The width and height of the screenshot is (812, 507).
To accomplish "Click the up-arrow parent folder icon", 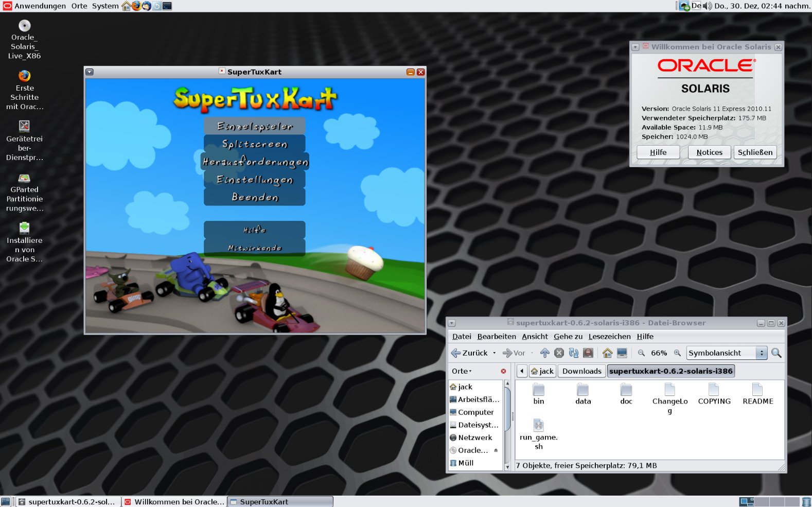I will [x=545, y=353].
